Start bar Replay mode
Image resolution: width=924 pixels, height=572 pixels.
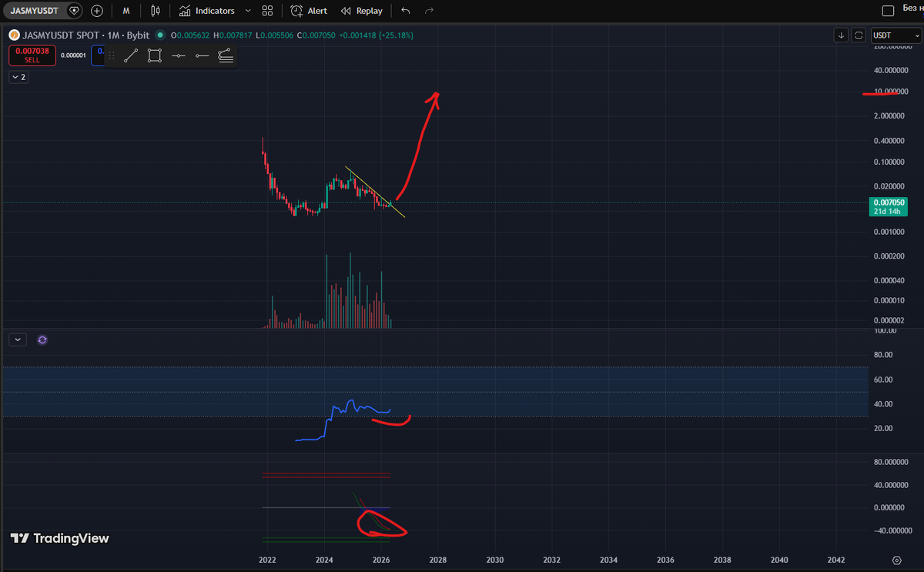[362, 11]
